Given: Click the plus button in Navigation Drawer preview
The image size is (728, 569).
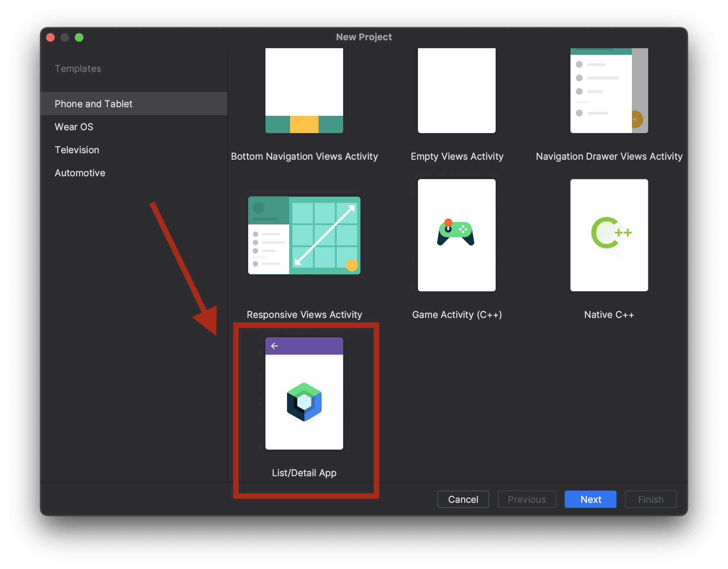Looking at the screenshot, I should (635, 119).
